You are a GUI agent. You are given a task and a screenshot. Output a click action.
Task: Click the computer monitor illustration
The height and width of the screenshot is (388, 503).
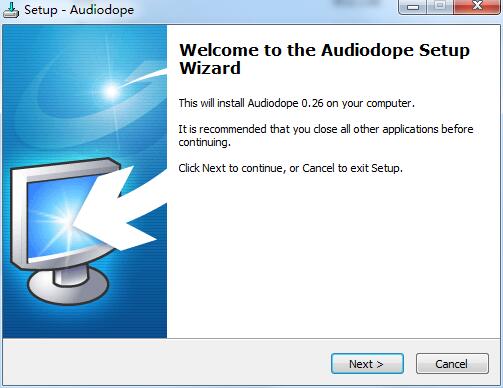click(63, 230)
